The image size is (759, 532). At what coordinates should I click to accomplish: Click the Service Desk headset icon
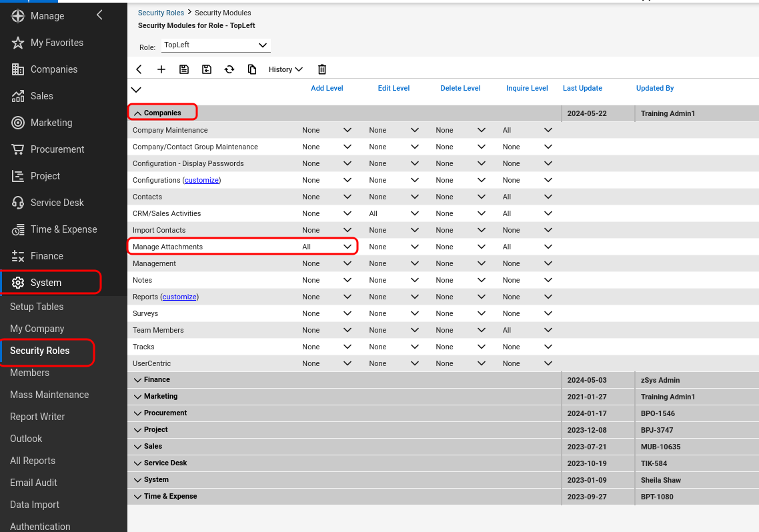18,203
